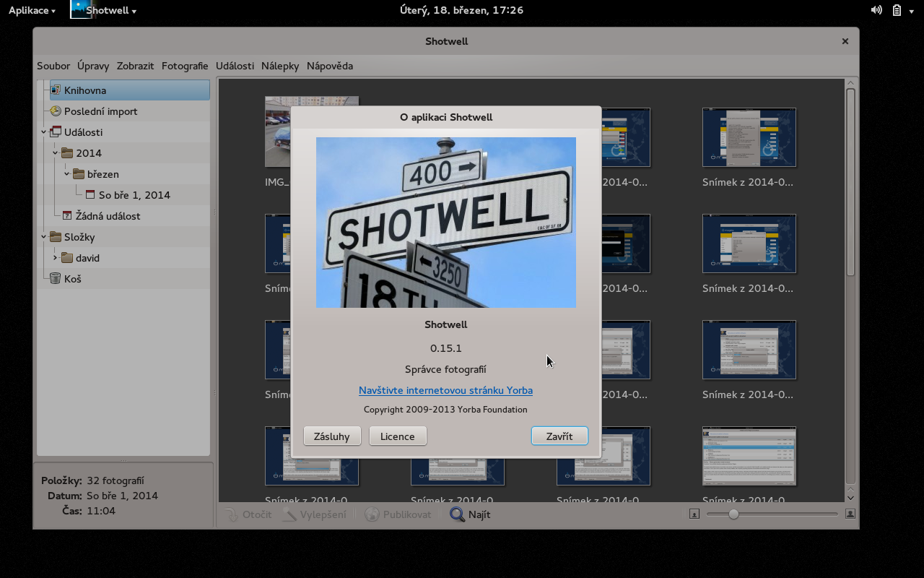
Task: Close the About dialog with Zavřít
Action: pos(559,436)
